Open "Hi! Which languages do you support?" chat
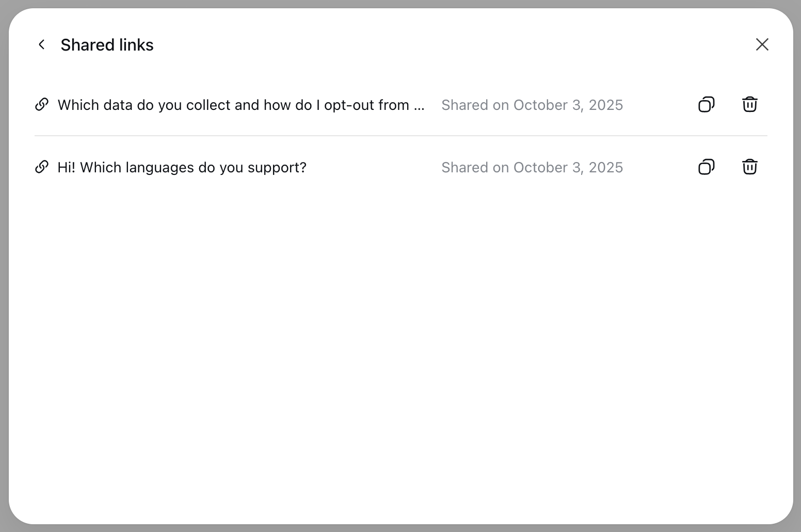 [182, 168]
